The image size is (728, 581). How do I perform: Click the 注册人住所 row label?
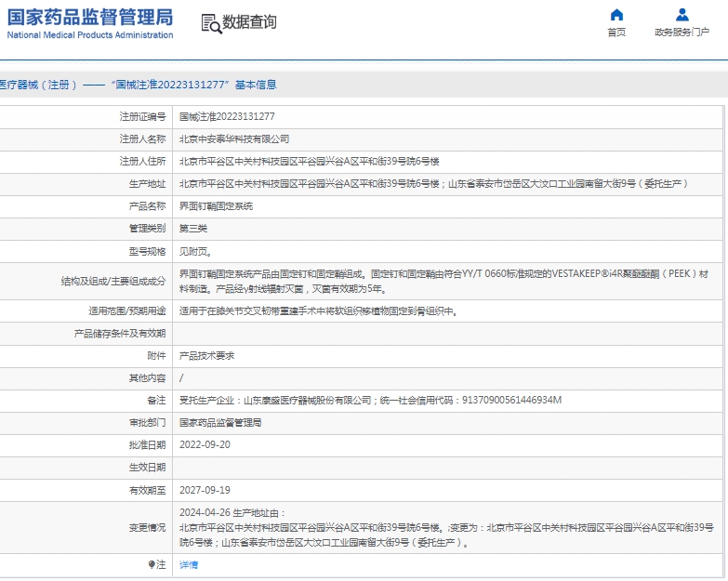tap(142, 161)
